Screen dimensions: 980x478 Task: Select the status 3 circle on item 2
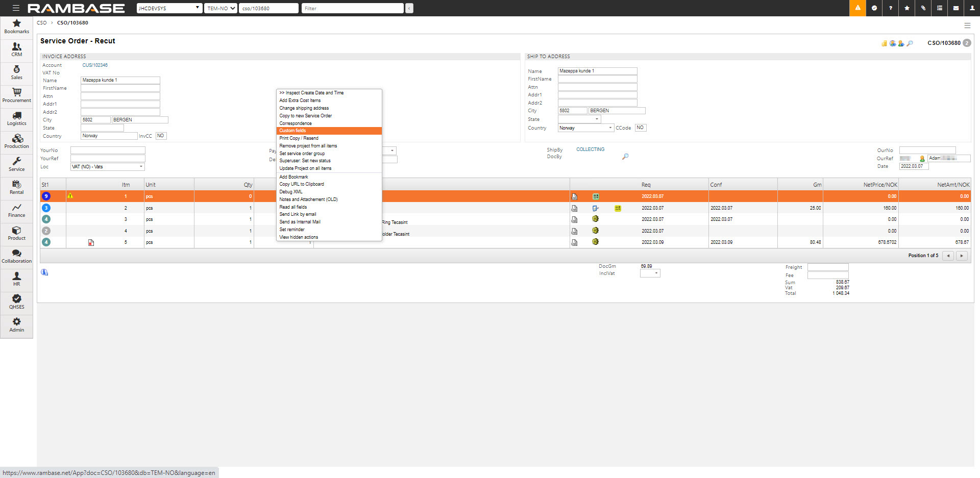(46, 208)
